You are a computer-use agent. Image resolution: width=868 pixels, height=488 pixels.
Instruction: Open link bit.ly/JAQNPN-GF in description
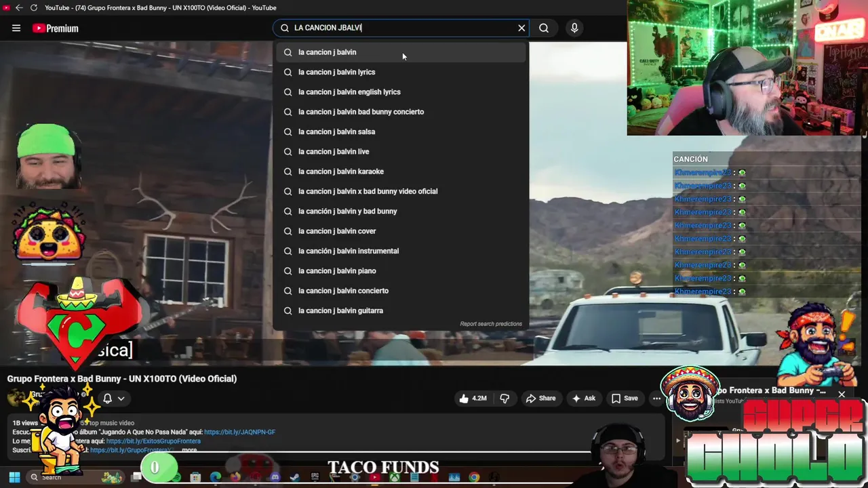click(x=239, y=432)
